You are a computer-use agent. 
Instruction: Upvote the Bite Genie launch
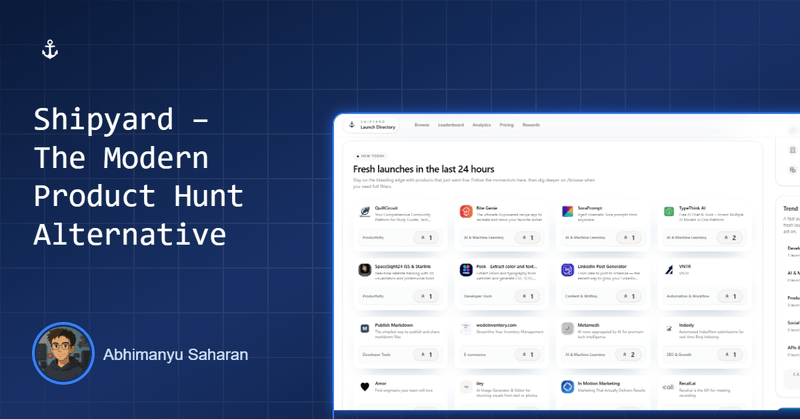(x=528, y=237)
